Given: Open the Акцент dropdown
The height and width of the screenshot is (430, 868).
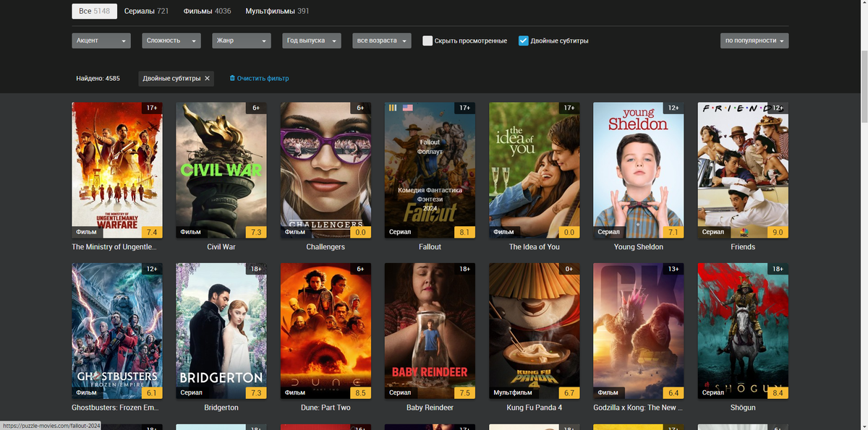Looking at the screenshot, I should pos(101,40).
